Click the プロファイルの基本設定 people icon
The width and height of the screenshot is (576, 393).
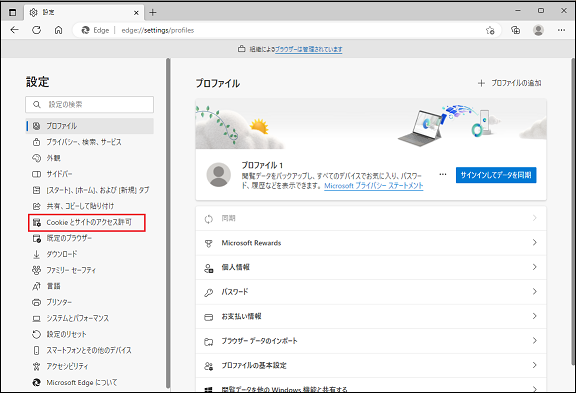click(x=209, y=366)
